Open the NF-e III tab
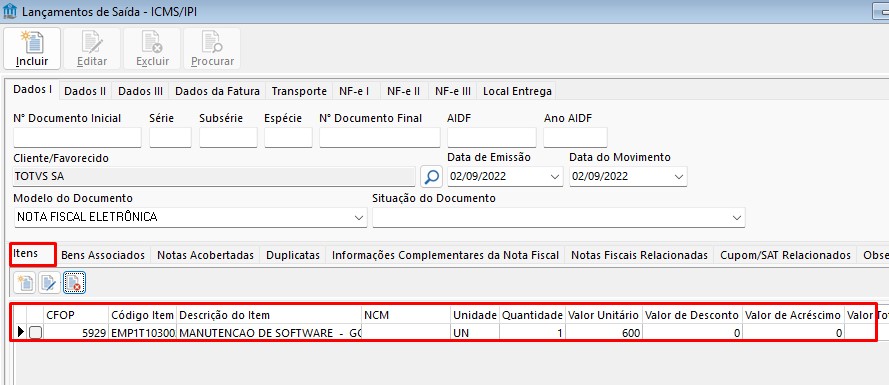 click(x=453, y=91)
